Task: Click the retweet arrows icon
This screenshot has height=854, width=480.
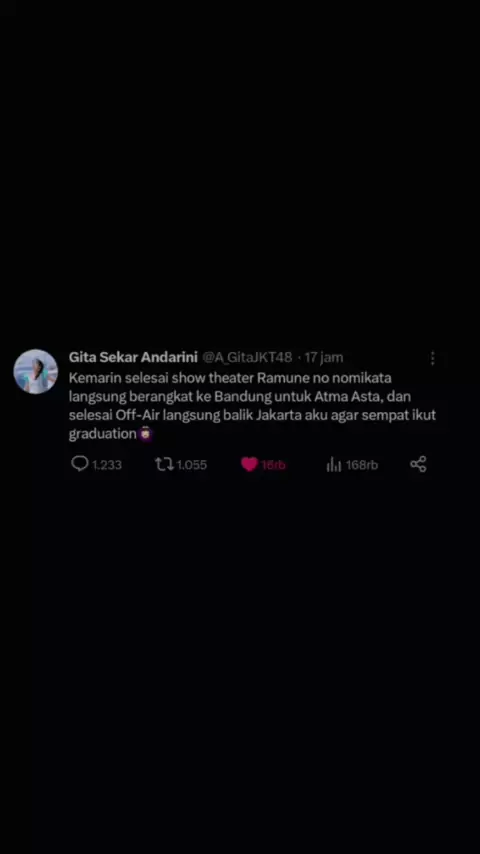Action: (x=164, y=464)
